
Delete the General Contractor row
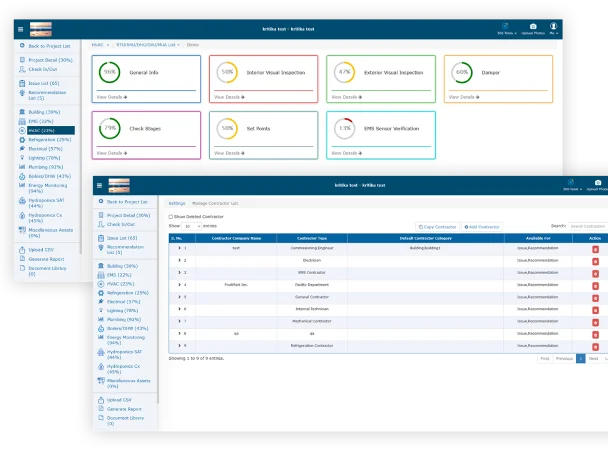pos(595,298)
